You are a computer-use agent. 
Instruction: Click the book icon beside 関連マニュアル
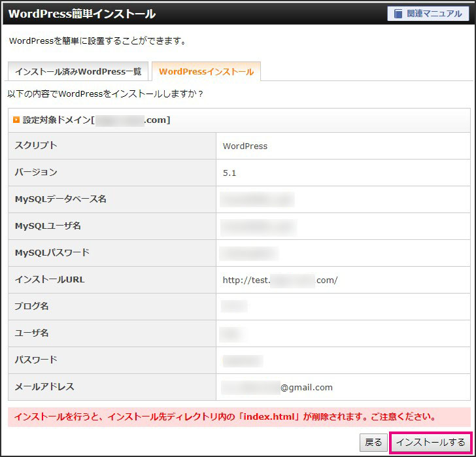pyautogui.click(x=398, y=14)
